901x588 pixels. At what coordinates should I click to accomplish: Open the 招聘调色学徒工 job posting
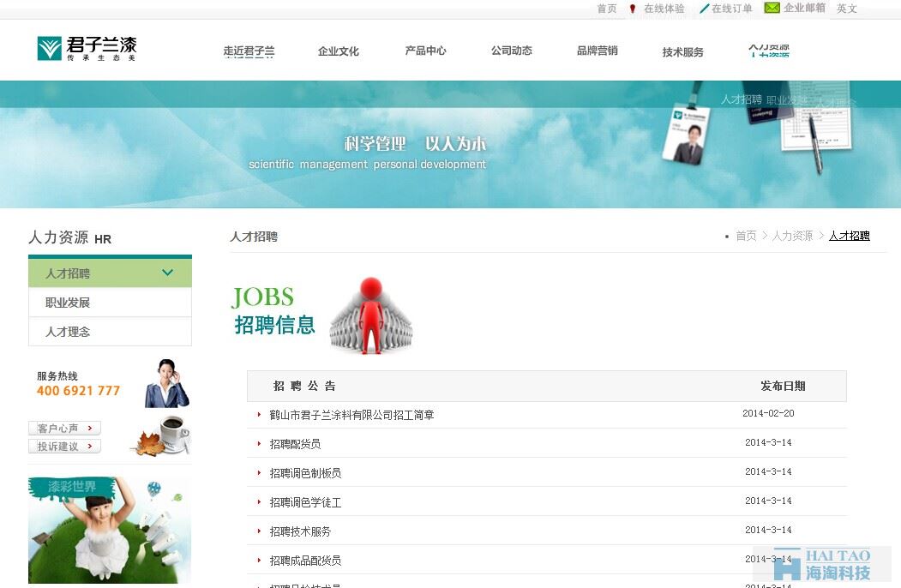pos(305,502)
